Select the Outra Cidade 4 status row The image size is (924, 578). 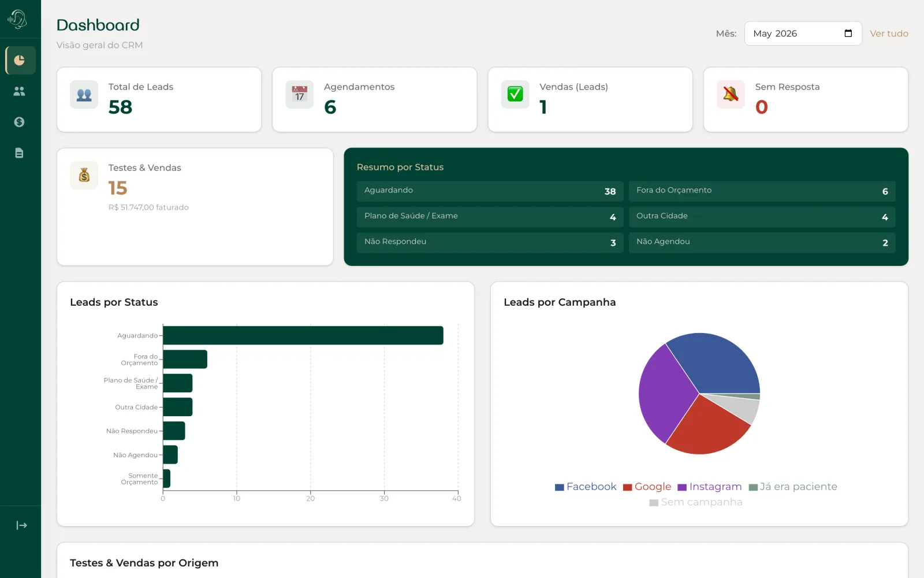point(762,217)
